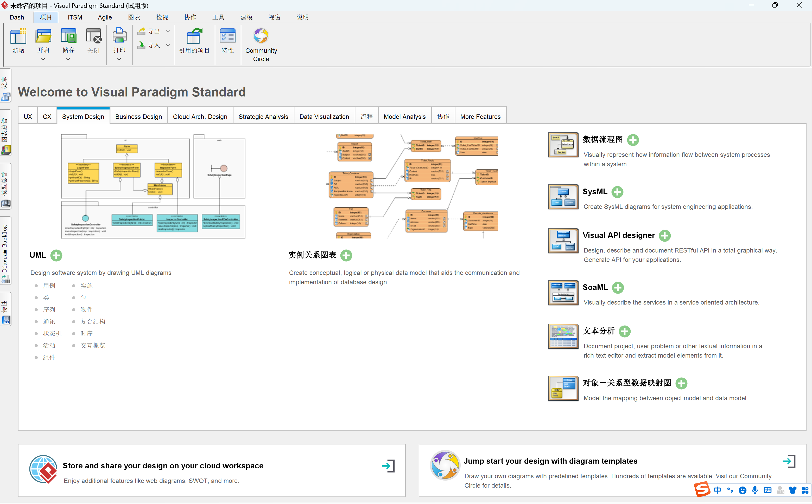Switch to the Business Design tab
812x504 pixels.
(138, 117)
